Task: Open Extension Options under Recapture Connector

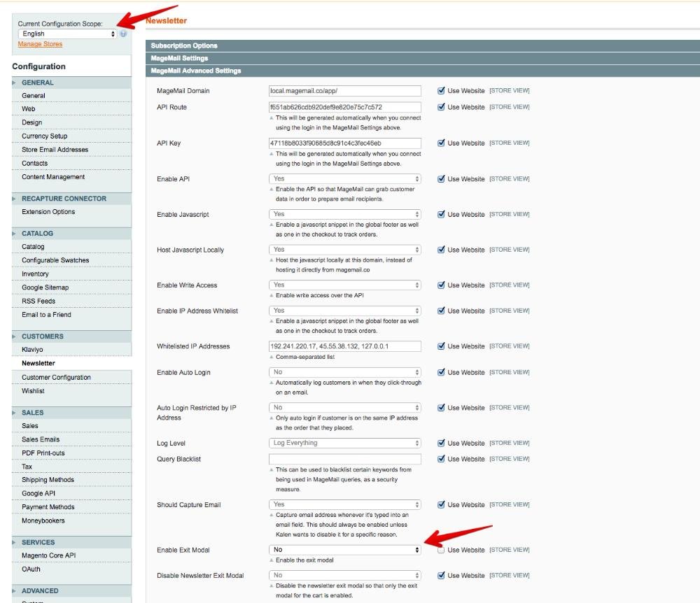Action: (48, 212)
